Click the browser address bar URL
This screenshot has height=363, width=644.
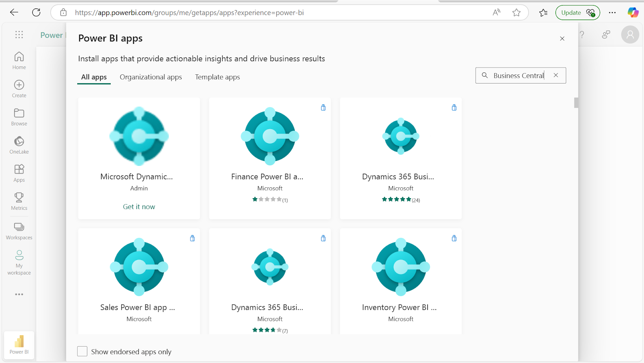click(x=189, y=12)
